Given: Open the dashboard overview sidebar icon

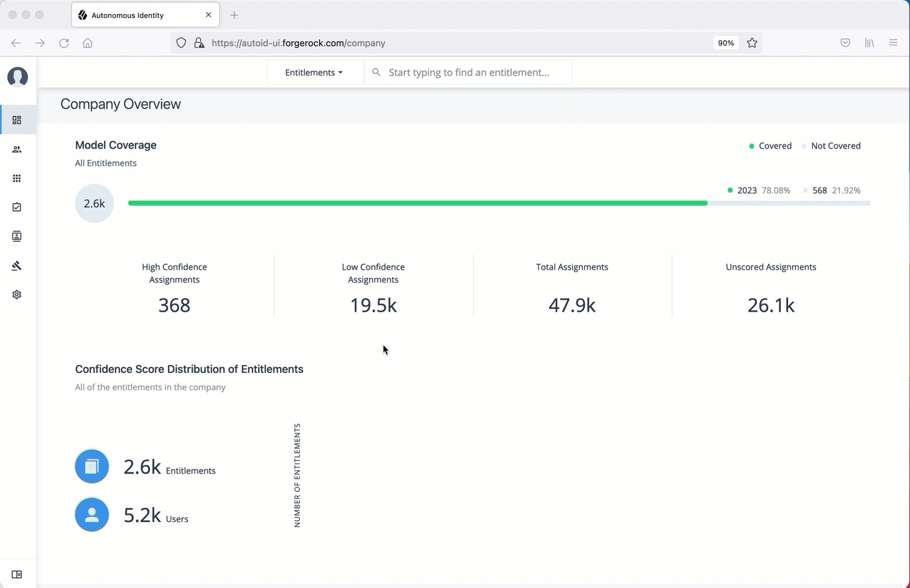Looking at the screenshot, I should [x=17, y=120].
